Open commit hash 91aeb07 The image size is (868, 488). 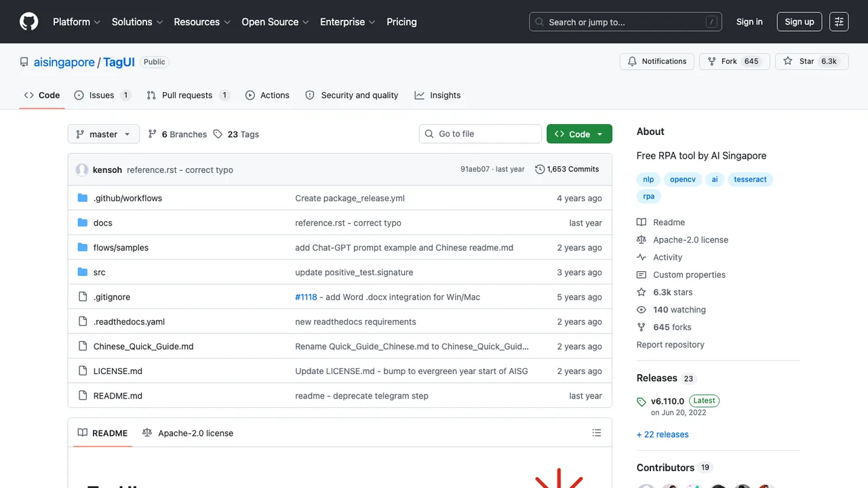click(475, 169)
